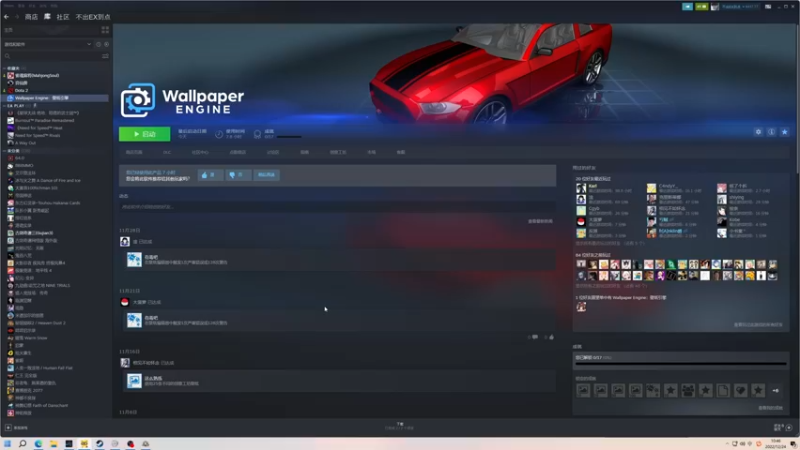Viewport: 800px width, 450px height.
Task: Click the page vertical scrollbar
Action: pos(797,97)
